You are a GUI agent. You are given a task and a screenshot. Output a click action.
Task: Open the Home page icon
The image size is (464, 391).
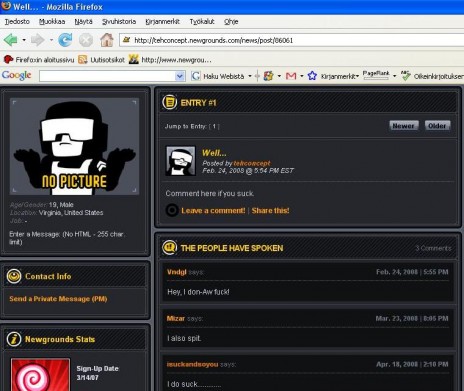107,40
